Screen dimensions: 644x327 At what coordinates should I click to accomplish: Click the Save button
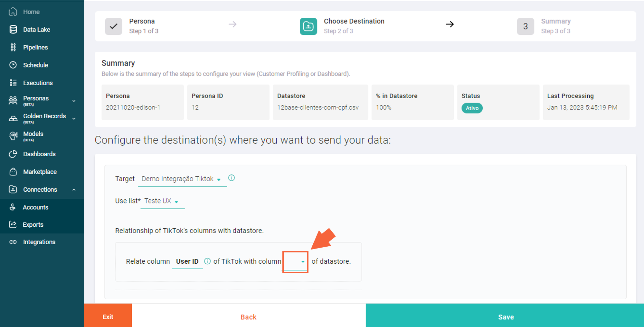(505, 315)
